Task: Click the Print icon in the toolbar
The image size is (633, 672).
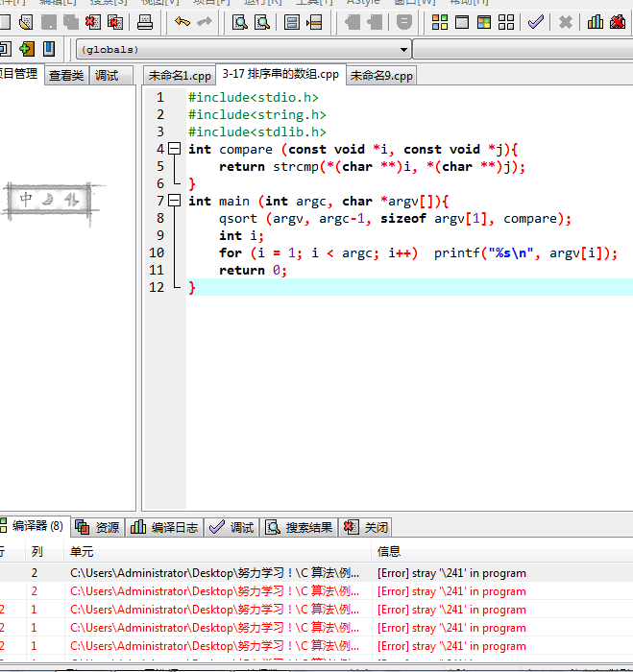Action: pyautogui.click(x=145, y=21)
